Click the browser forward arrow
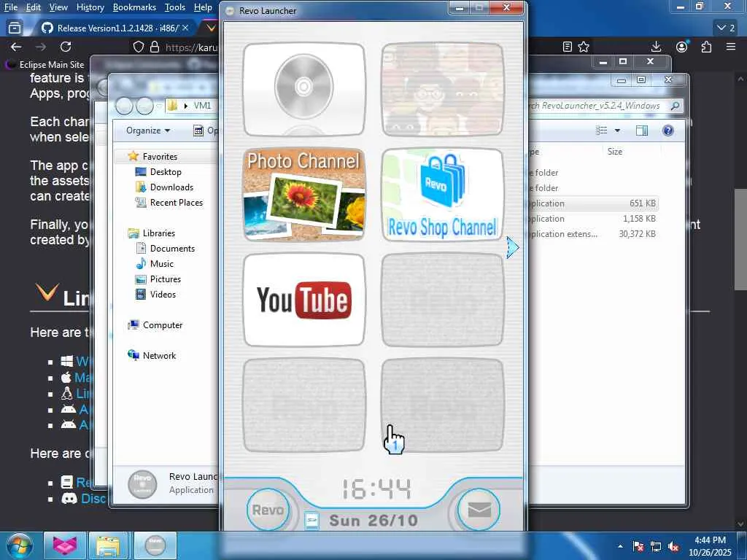 41,47
